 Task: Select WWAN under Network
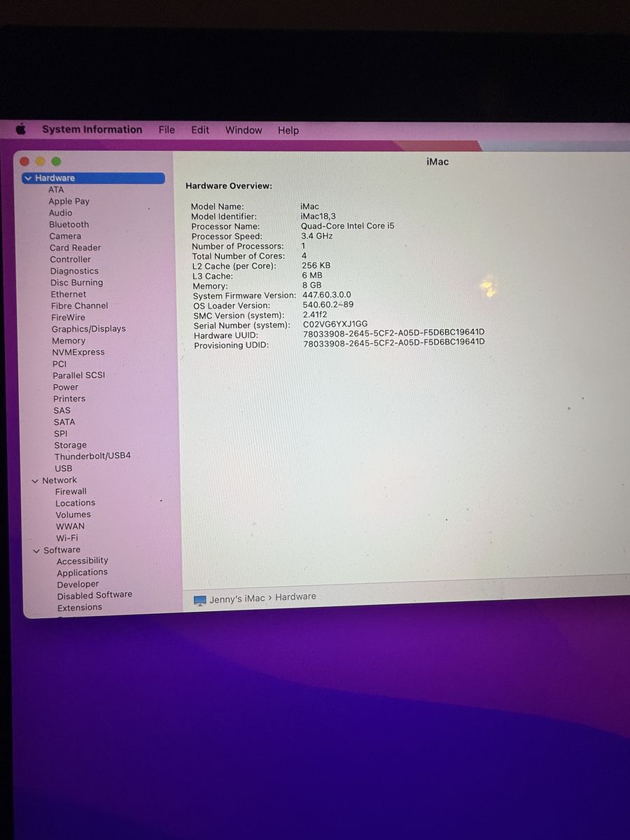[x=70, y=526]
